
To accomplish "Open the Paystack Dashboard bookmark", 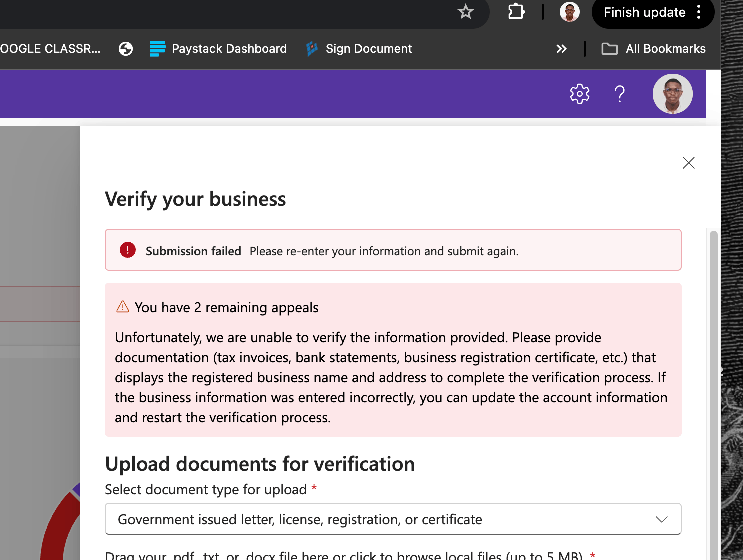I will 218,49.
